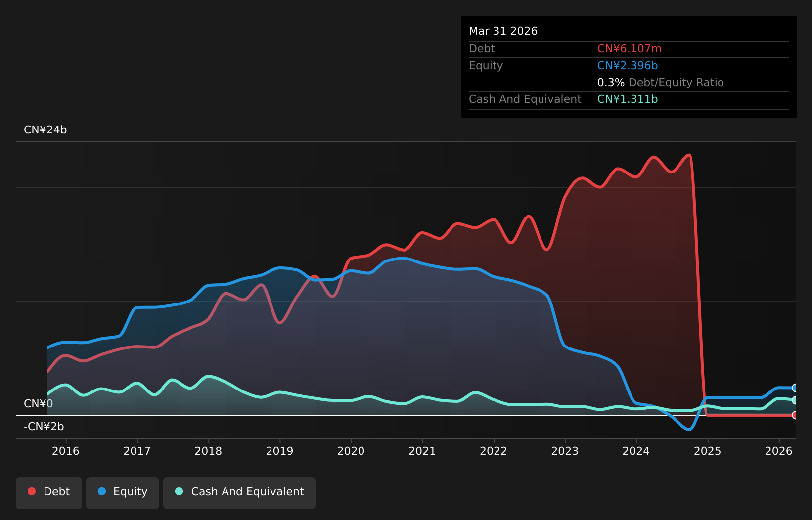Click the teal Cash legend dot
The image size is (812, 520).
tap(179, 491)
